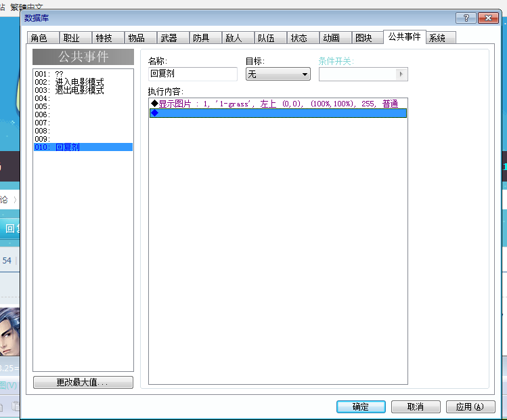Click the 名称 input field

tap(193, 74)
